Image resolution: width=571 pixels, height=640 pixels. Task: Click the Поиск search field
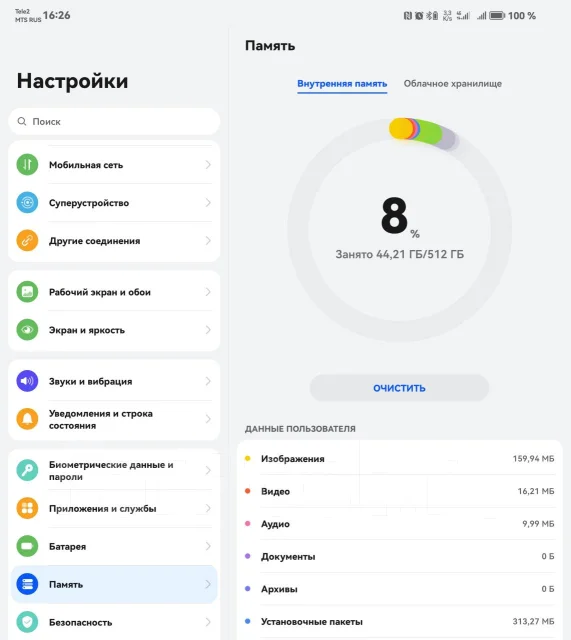pyautogui.click(x=114, y=121)
